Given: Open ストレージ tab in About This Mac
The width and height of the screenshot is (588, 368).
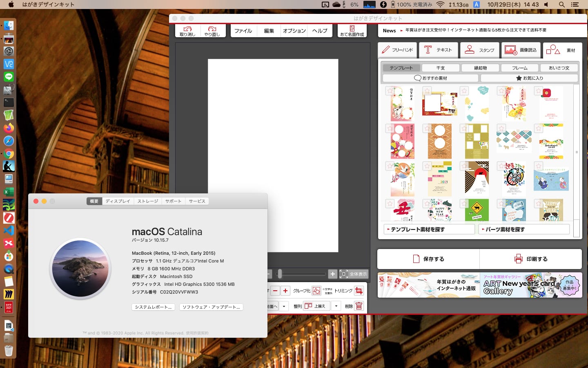Looking at the screenshot, I should 147,201.
